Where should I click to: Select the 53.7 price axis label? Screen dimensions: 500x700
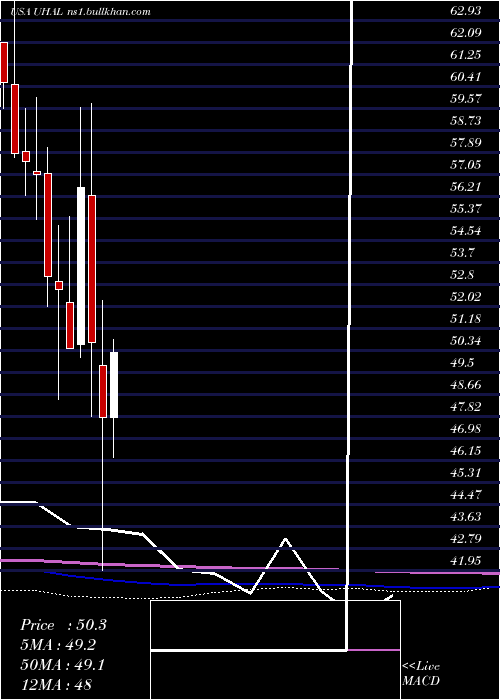(x=462, y=253)
